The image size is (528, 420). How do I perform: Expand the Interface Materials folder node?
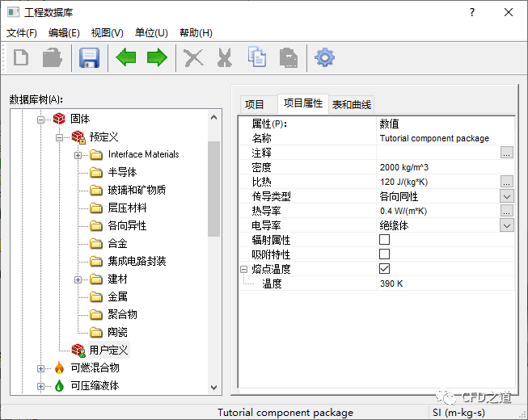[x=78, y=154]
